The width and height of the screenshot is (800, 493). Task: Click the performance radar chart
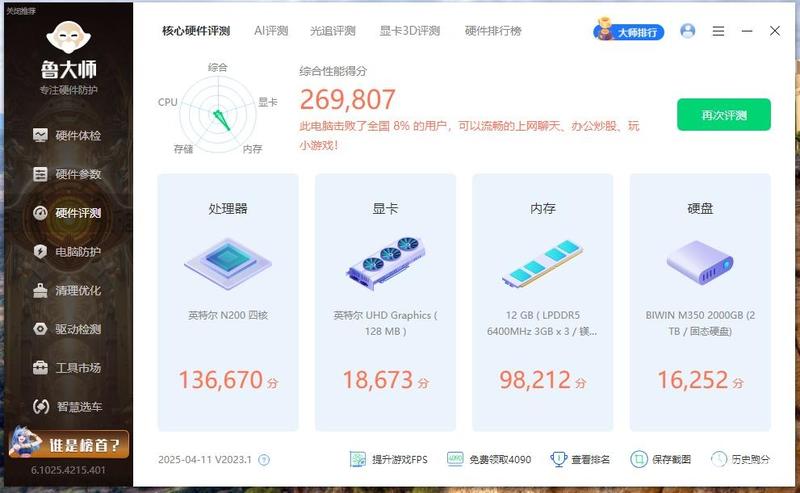(218, 114)
